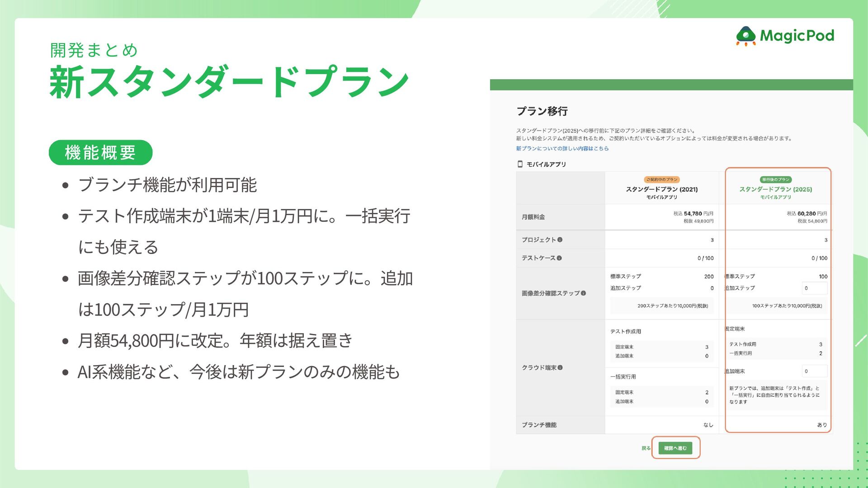Select the スタンダードプラン (2021) heading
Image resolution: width=868 pixels, height=488 pixels.
(x=661, y=189)
